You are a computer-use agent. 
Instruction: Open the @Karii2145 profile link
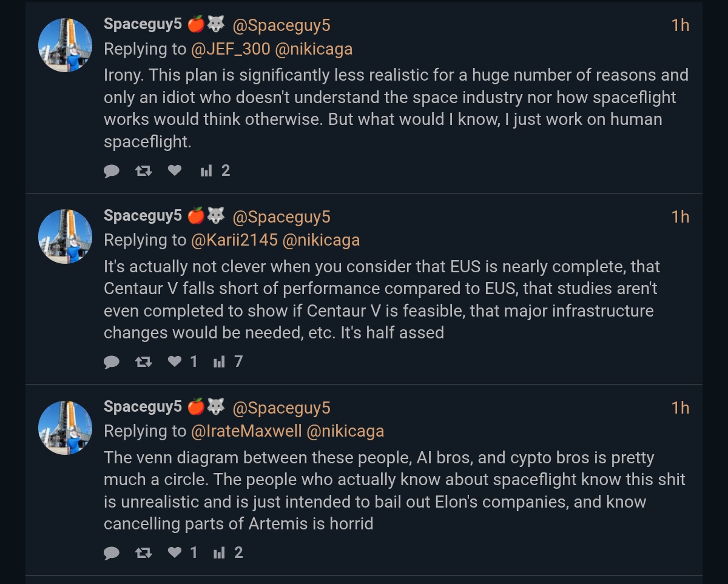pyautogui.click(x=234, y=241)
